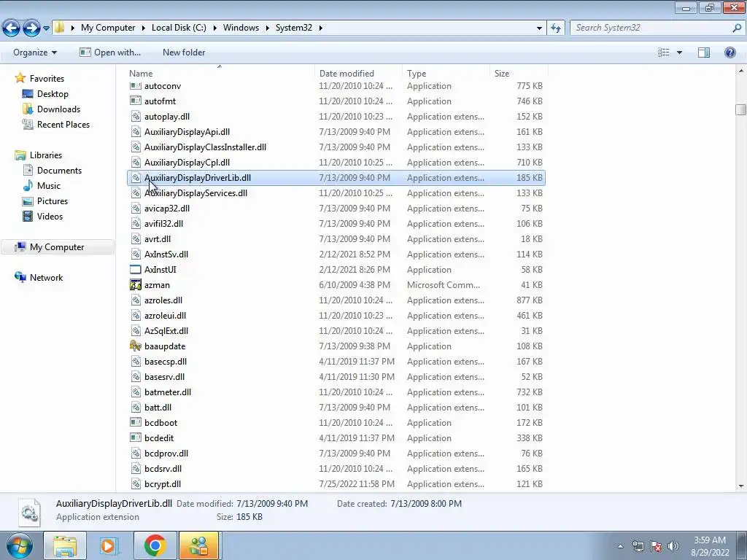Screen dimensions: 747x560
Task: Click the Network icon in sidebar
Action: tap(20, 277)
